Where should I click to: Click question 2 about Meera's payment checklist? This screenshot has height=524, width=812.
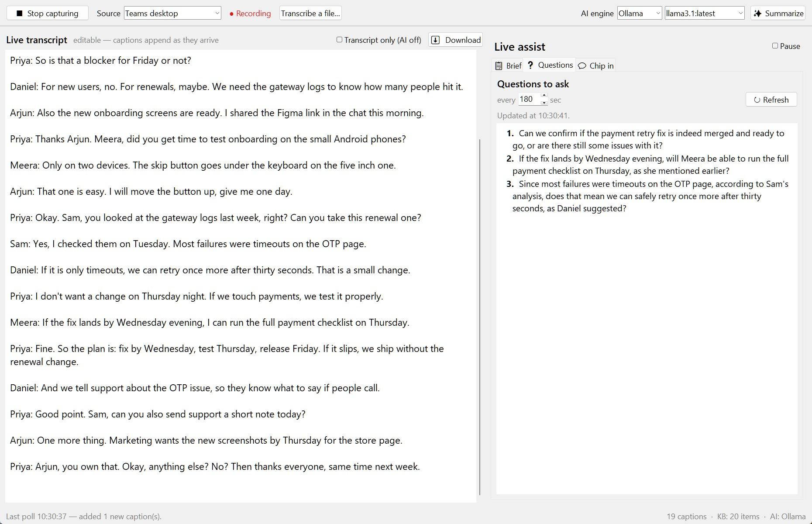tap(648, 165)
